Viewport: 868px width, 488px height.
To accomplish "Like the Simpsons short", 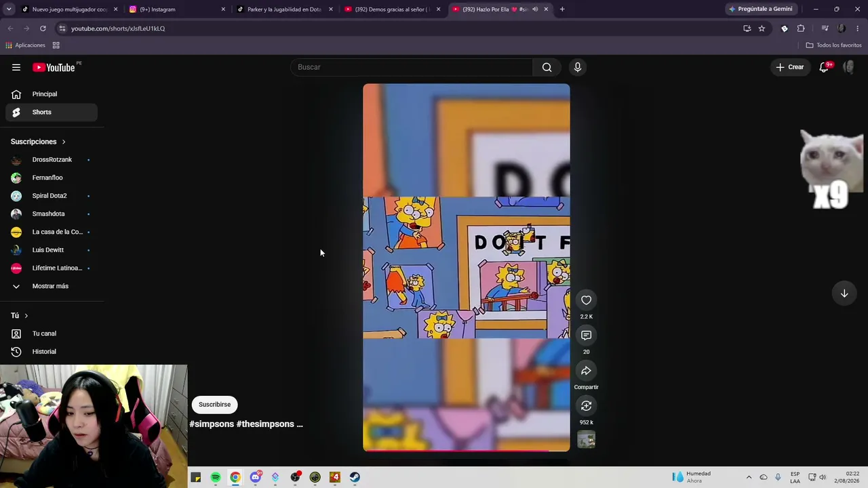I will point(586,300).
